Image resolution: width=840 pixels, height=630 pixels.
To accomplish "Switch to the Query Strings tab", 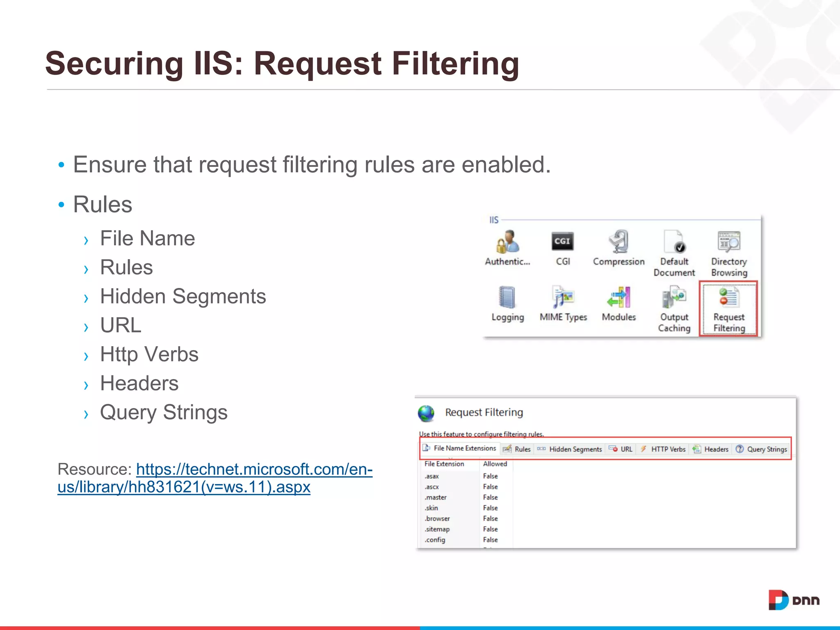I will coord(762,449).
